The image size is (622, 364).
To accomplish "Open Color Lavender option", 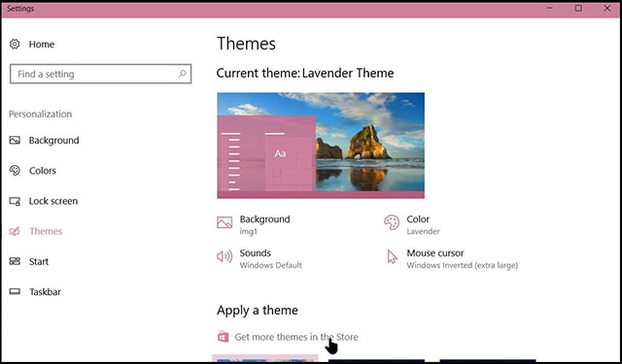I will pyautogui.click(x=424, y=224).
